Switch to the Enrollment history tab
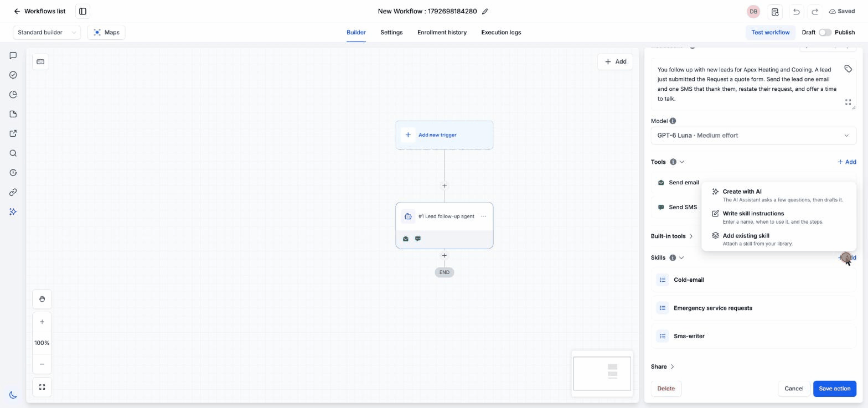The width and height of the screenshot is (868, 408). (442, 33)
